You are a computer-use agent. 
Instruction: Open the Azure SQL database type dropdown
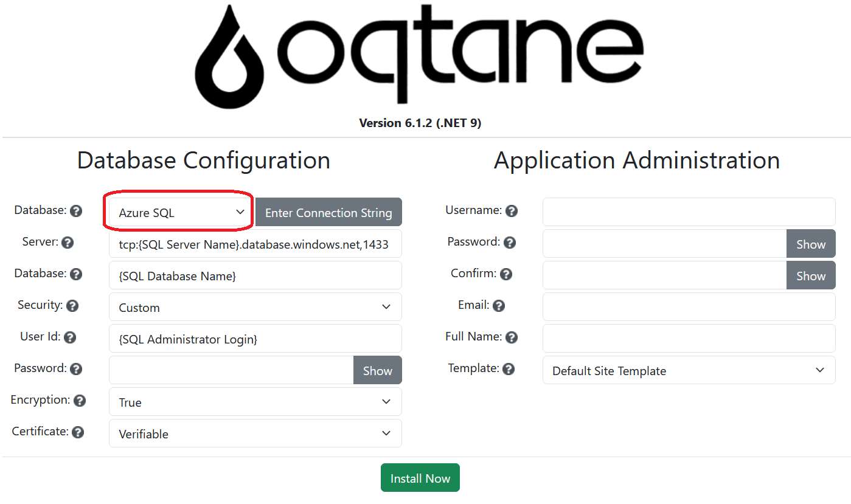181,212
